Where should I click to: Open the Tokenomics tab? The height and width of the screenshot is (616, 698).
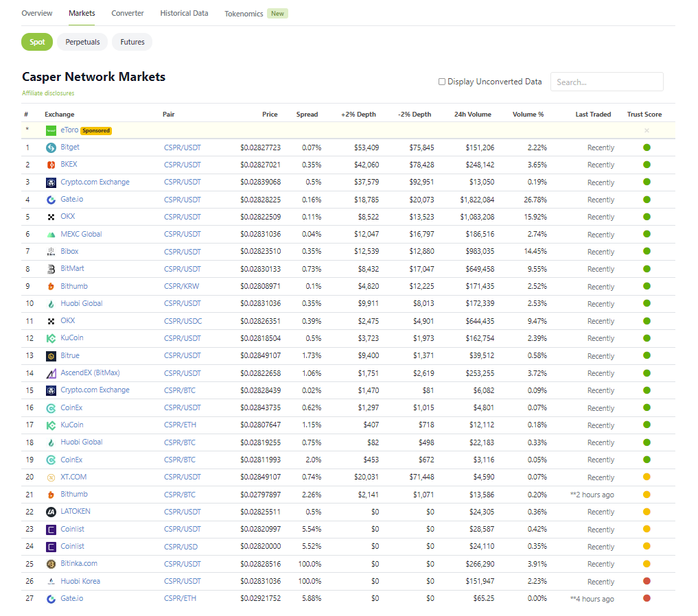click(244, 14)
